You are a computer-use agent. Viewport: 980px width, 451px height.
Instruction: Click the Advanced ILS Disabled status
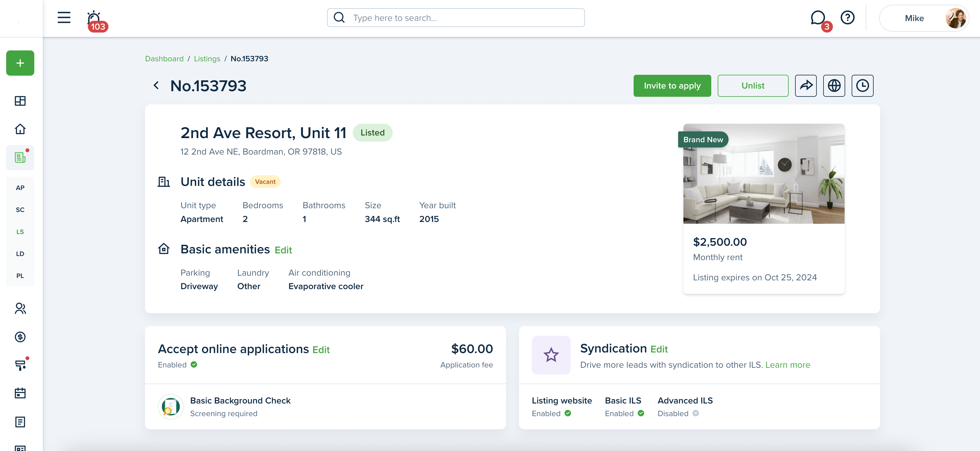coord(678,413)
